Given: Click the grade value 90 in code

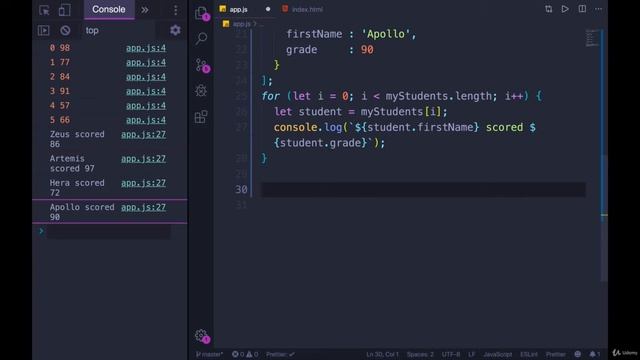Looking at the screenshot, I should pos(367,50).
